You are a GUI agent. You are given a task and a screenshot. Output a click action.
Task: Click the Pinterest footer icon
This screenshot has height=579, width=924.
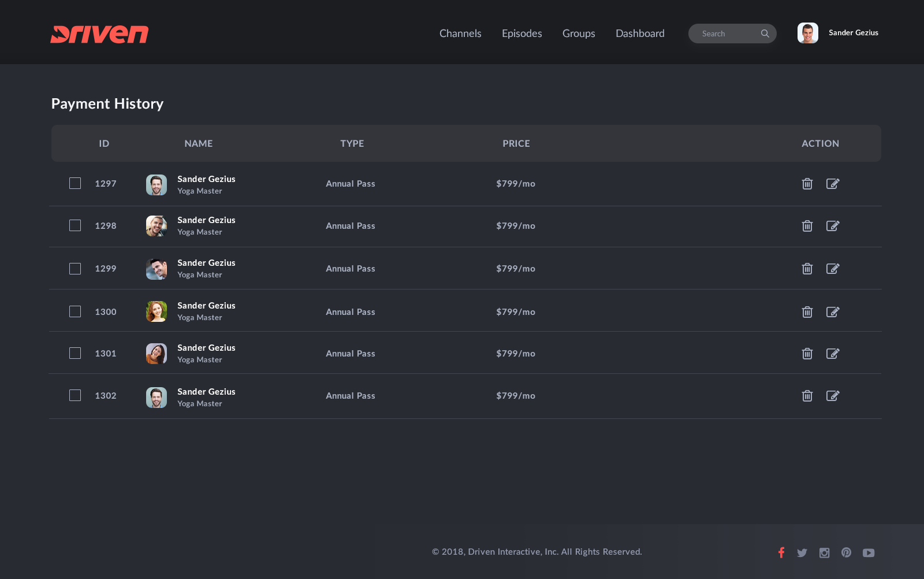pyautogui.click(x=846, y=552)
